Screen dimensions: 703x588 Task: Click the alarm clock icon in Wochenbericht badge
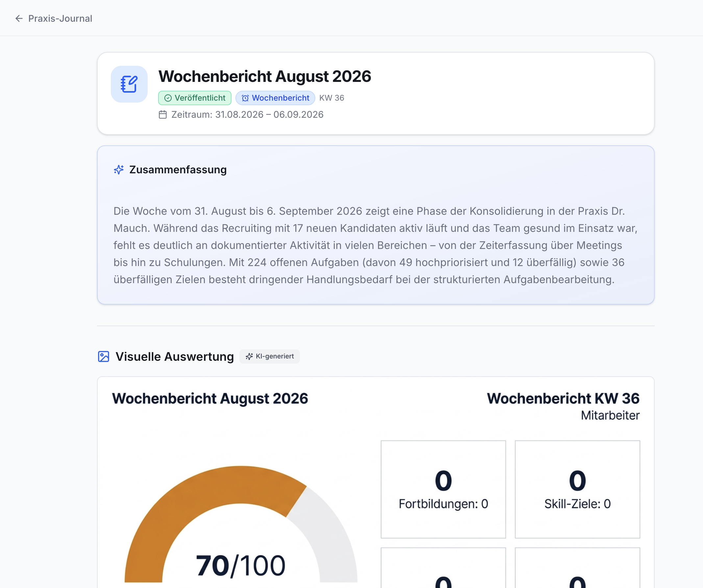pos(245,98)
